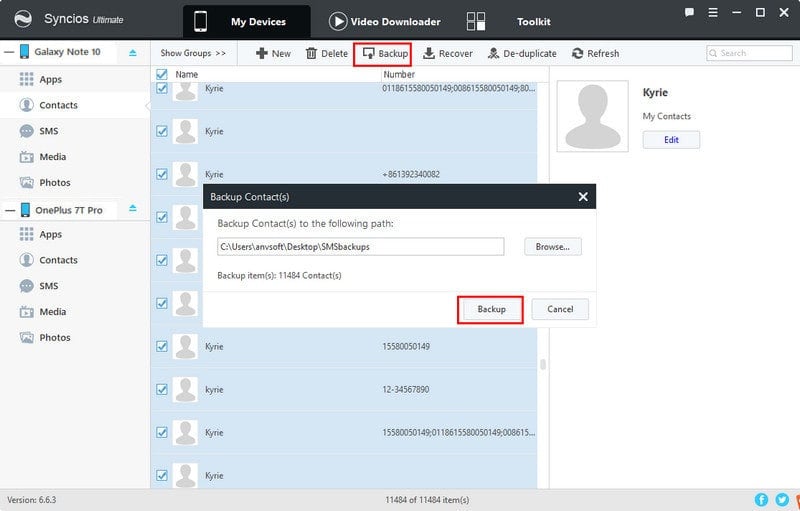Open Photos under OnePlus 7T Pro
This screenshot has height=511, width=800.
pyautogui.click(x=74, y=338)
